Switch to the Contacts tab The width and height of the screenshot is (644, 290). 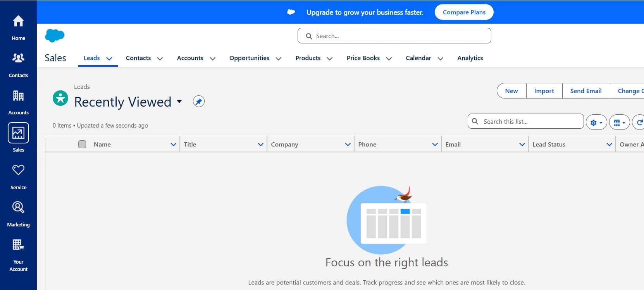point(138,58)
